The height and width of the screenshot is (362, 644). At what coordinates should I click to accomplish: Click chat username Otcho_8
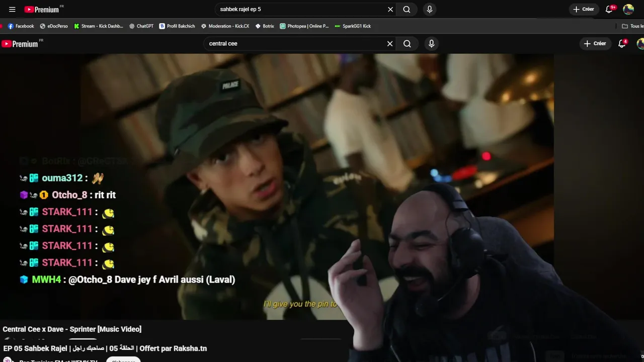click(69, 195)
